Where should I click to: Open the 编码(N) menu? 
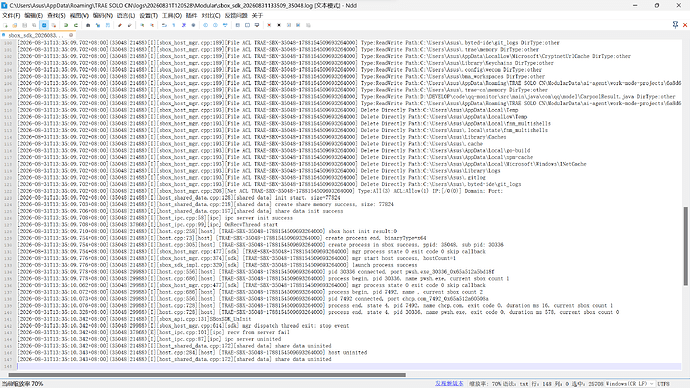point(103,15)
